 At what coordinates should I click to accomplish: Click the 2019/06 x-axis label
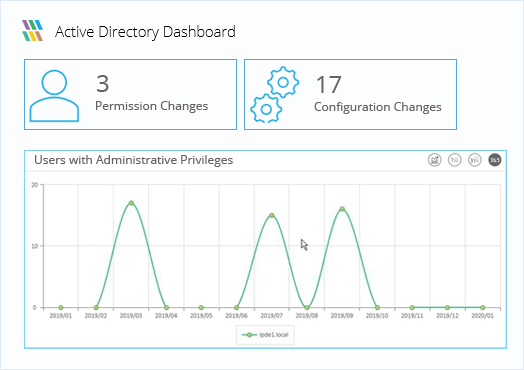point(237,316)
